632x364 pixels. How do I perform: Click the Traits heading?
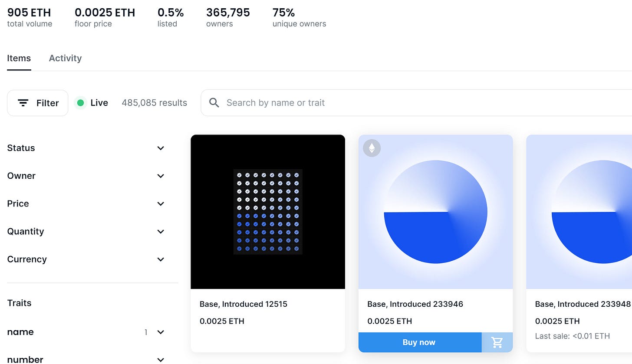(x=20, y=303)
